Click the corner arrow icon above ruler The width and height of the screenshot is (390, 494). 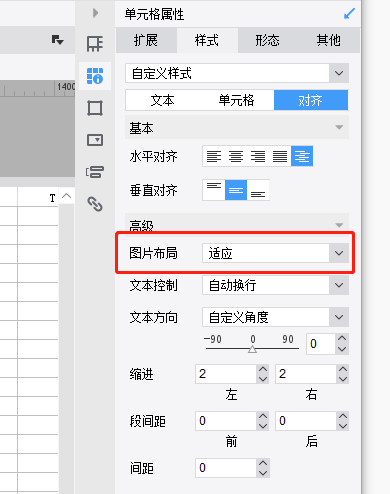pos(58,40)
